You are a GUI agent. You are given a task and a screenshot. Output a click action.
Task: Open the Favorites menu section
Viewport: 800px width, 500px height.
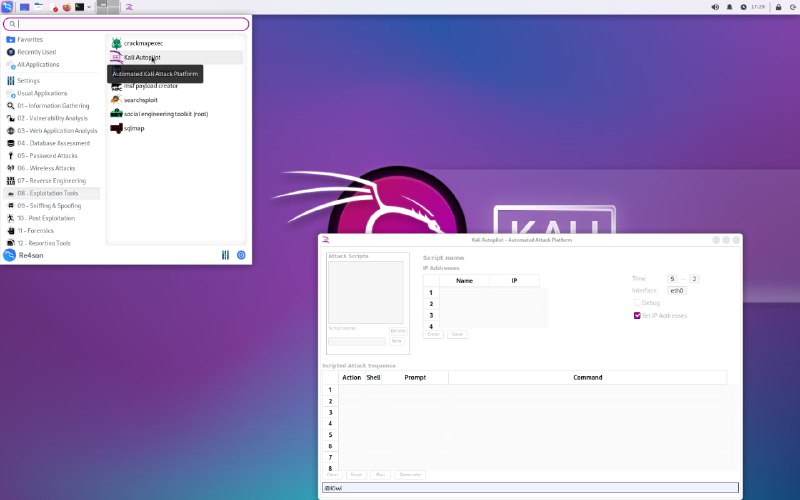click(x=30, y=39)
